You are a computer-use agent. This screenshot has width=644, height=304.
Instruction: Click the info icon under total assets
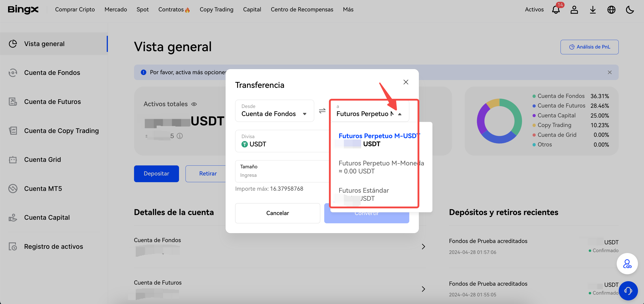179,136
